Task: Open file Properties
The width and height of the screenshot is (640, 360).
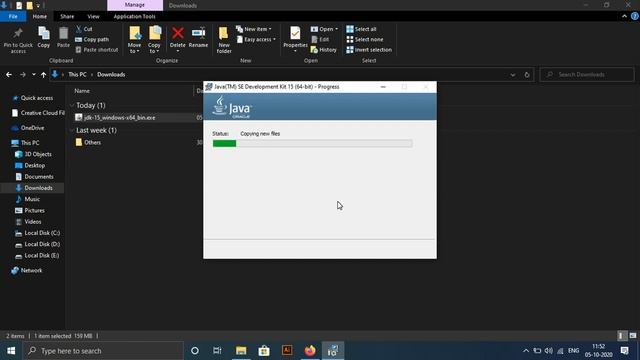Action: (x=295, y=40)
